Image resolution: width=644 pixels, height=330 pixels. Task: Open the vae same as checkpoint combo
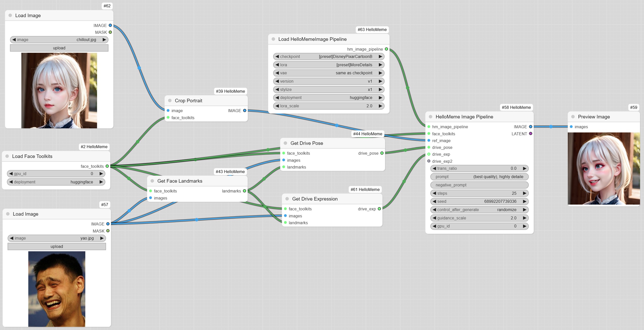point(329,73)
